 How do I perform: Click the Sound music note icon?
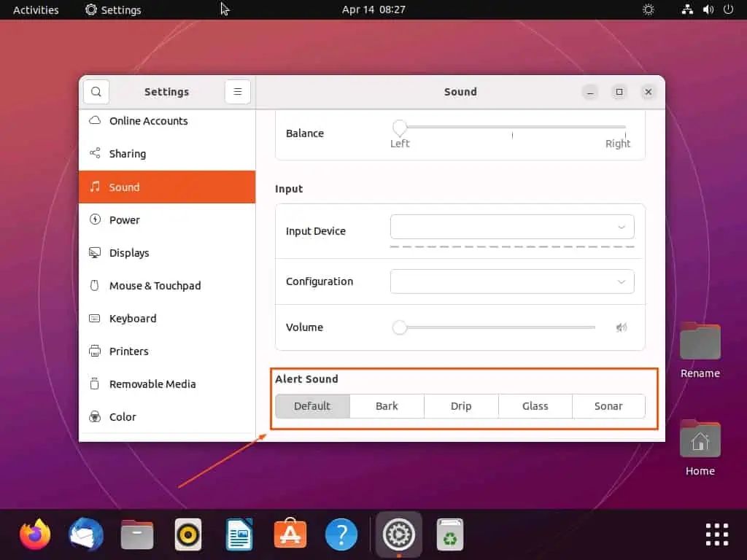[95, 187]
